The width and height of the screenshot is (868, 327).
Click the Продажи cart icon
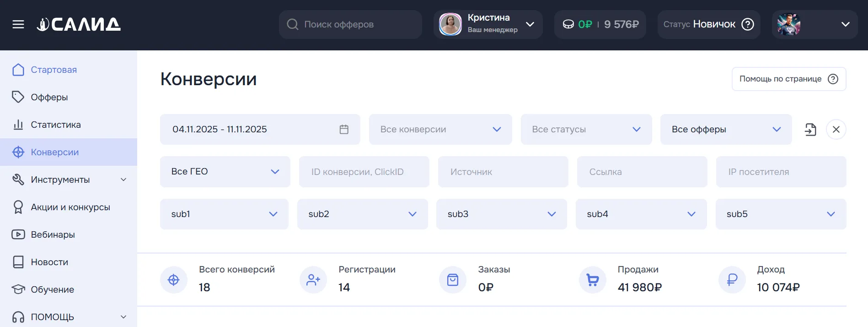593,280
